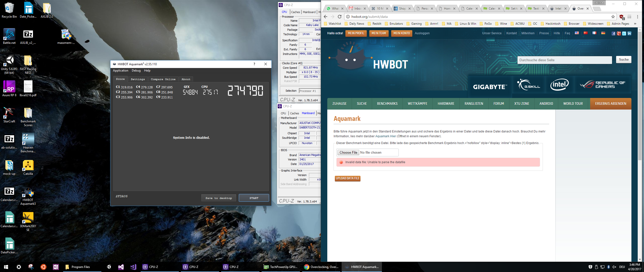644x272 pixels.
Task: Click the UPLOAD DATA FILE button
Action: pyautogui.click(x=347, y=178)
